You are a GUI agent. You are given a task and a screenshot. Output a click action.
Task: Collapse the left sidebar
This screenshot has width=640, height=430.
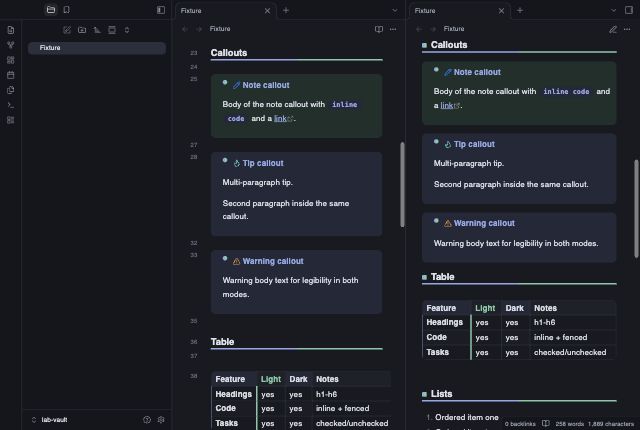[161, 10]
